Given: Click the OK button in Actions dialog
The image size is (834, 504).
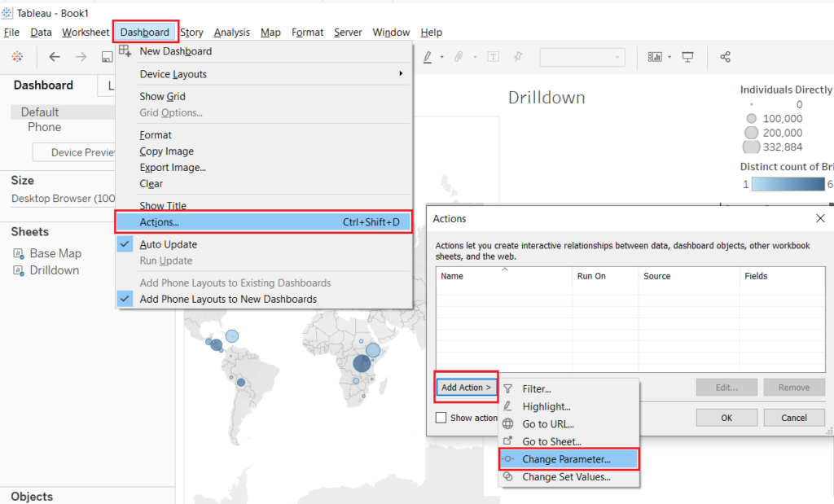Looking at the screenshot, I should (x=726, y=418).
